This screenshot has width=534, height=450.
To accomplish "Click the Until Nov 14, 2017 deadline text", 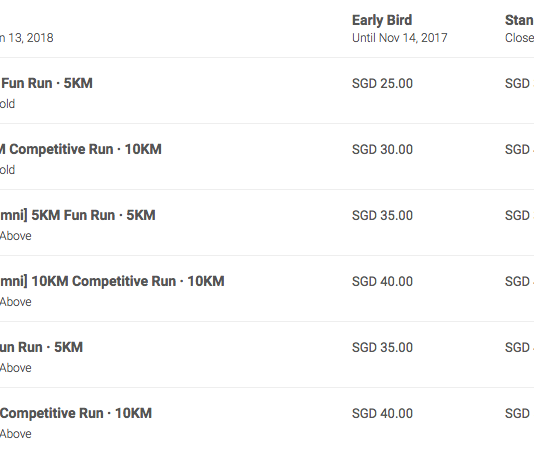I will click(399, 38).
